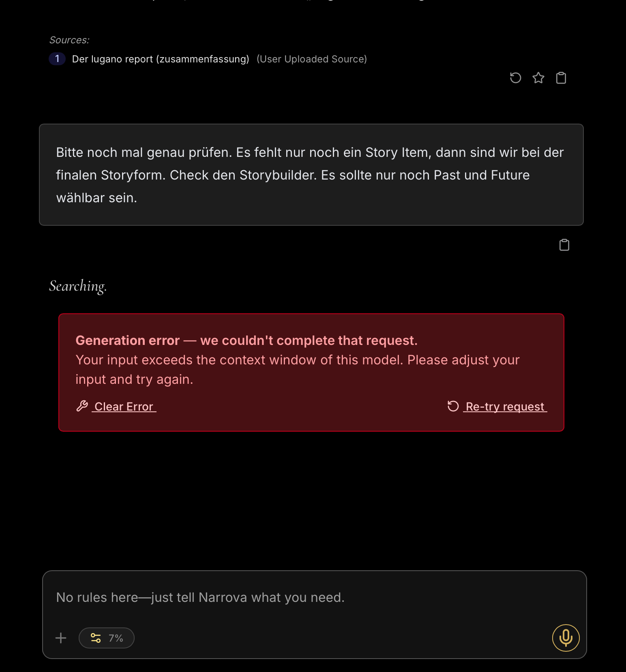
Task: Click the Clear Error link
Action: pyautogui.click(x=124, y=407)
